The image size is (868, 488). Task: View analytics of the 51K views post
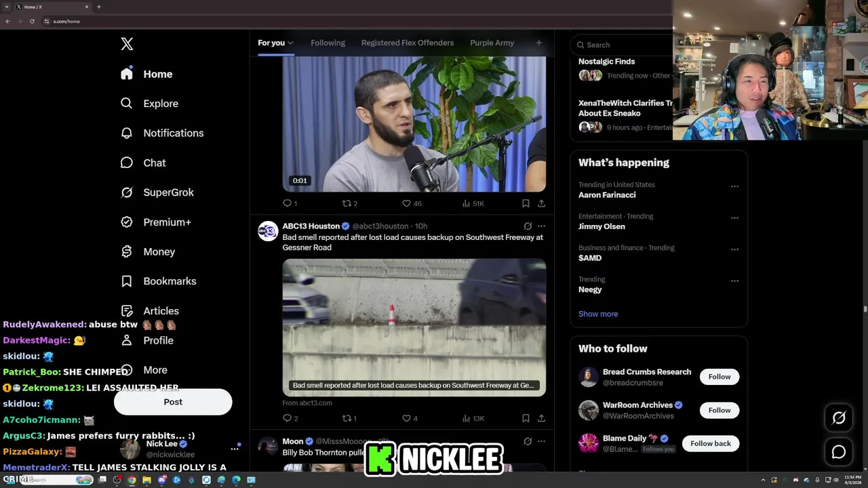click(x=473, y=203)
